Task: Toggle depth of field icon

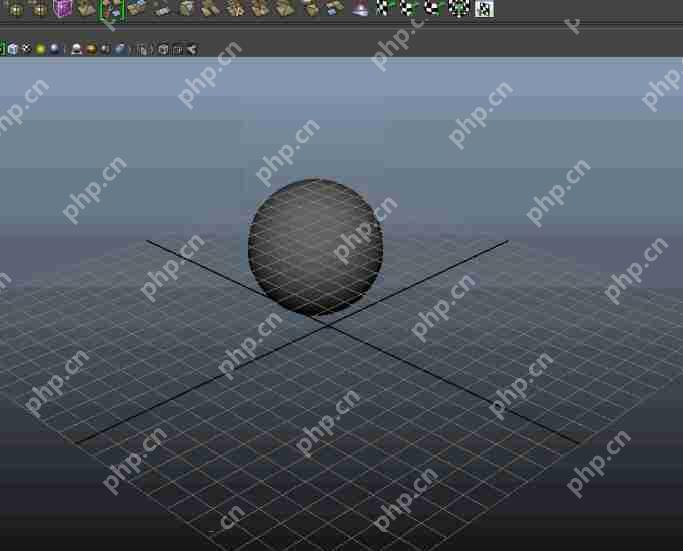Action: pyautogui.click(x=121, y=49)
